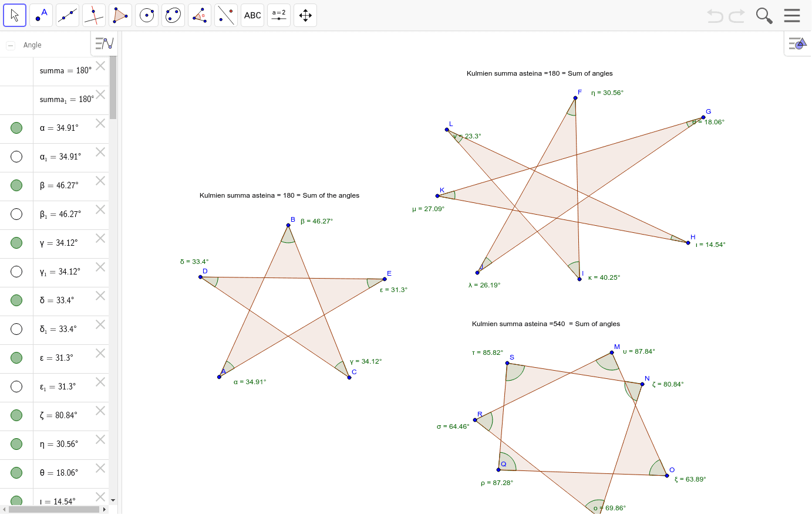Viewport: 812px width, 515px height.
Task: Delete the β = 46.27° entry
Action: click(100, 181)
